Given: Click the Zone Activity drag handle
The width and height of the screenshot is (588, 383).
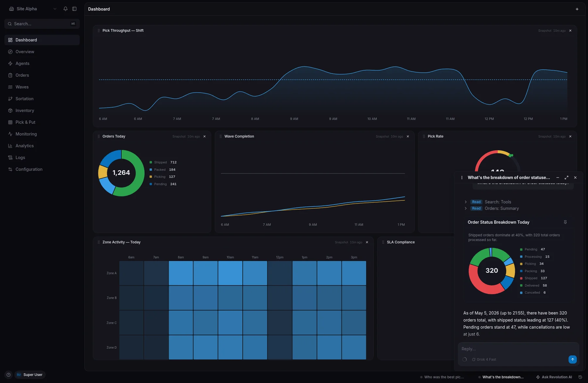Looking at the screenshot, I should (99, 242).
